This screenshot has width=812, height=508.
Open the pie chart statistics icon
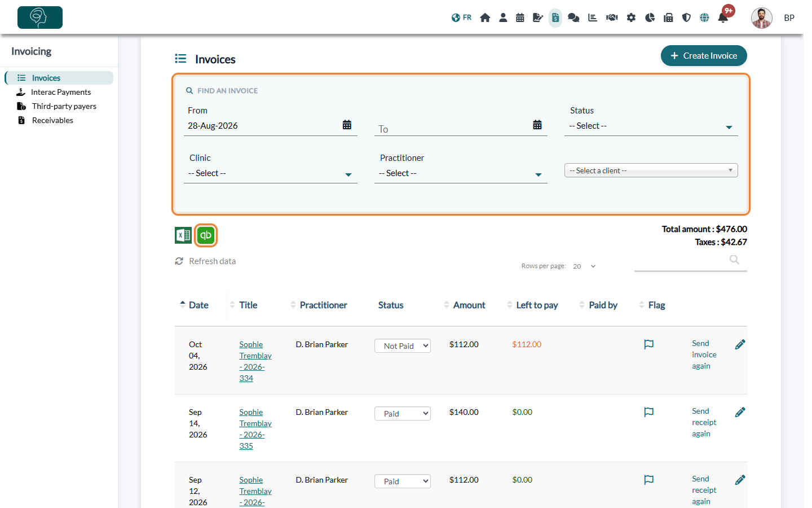pyautogui.click(x=650, y=17)
